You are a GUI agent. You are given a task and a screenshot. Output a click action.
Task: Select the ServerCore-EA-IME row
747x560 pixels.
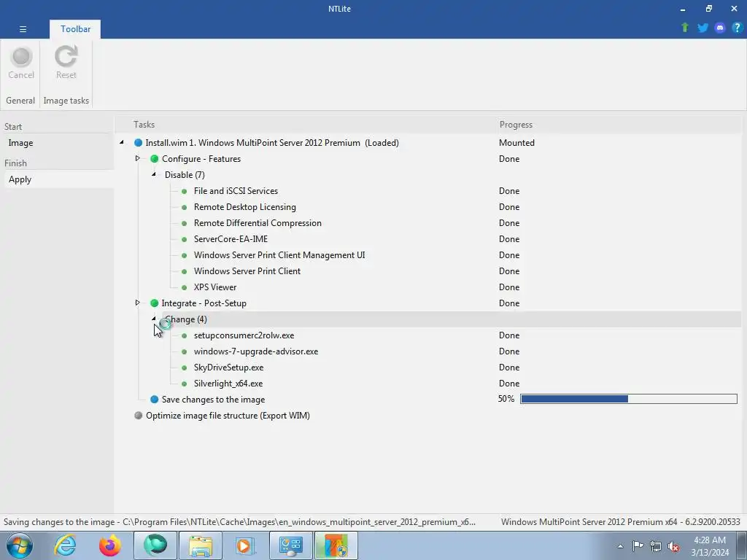(231, 239)
